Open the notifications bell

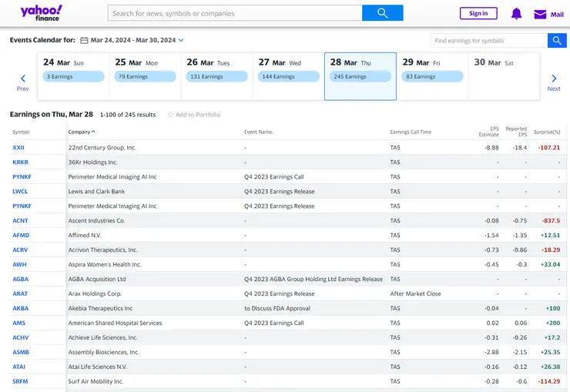(516, 14)
